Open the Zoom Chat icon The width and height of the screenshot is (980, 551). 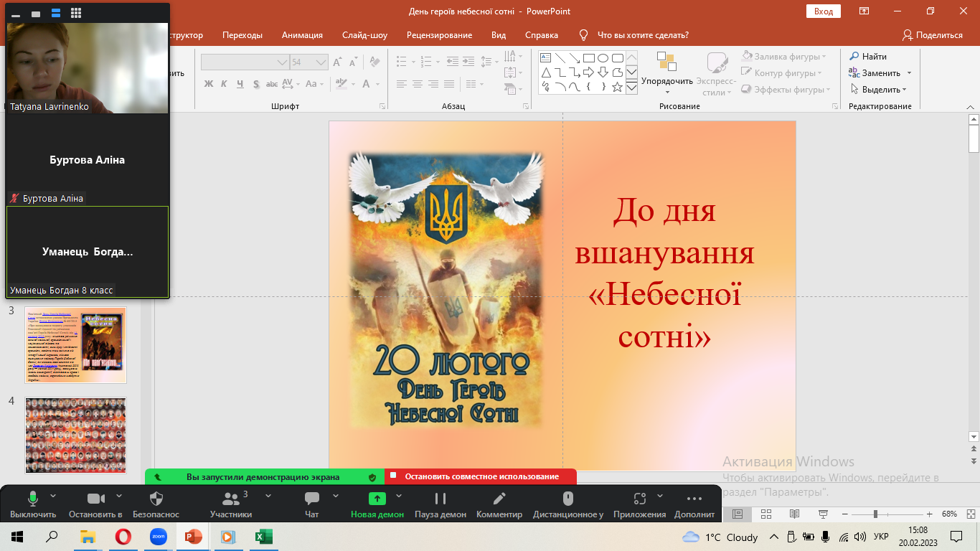pos(311,499)
